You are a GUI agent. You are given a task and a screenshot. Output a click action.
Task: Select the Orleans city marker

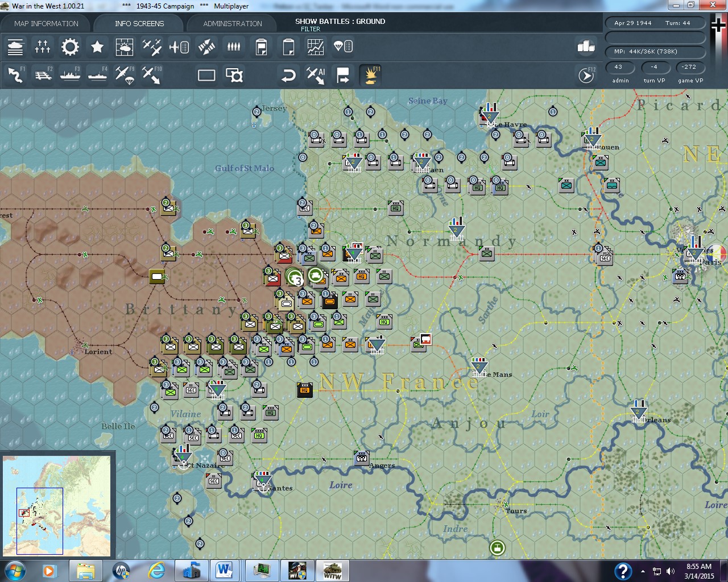[x=639, y=410]
